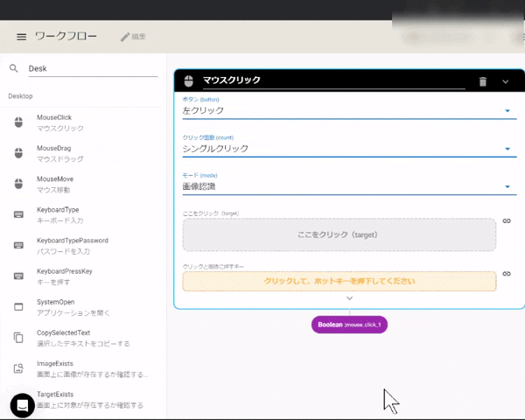Click the ここをクリック (target) button

click(x=339, y=234)
